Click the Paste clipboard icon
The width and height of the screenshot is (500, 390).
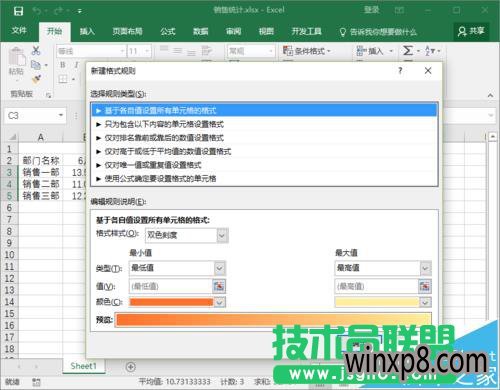pyautogui.click(x=17, y=56)
